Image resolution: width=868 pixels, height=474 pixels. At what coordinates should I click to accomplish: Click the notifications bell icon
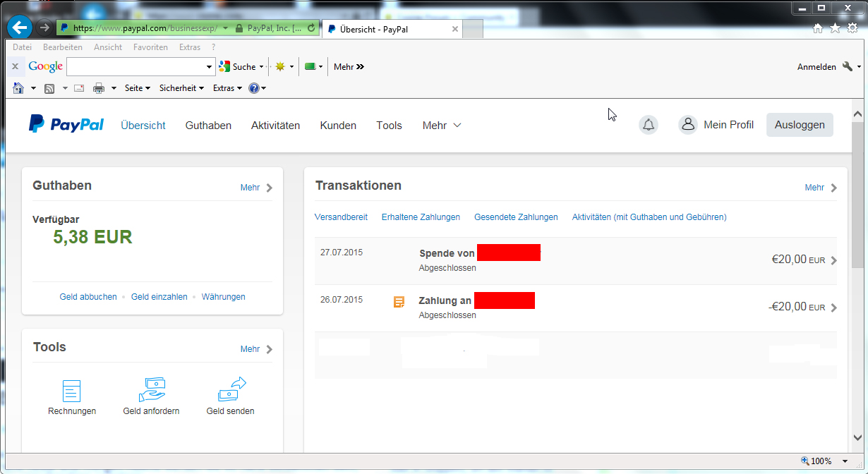(x=648, y=125)
